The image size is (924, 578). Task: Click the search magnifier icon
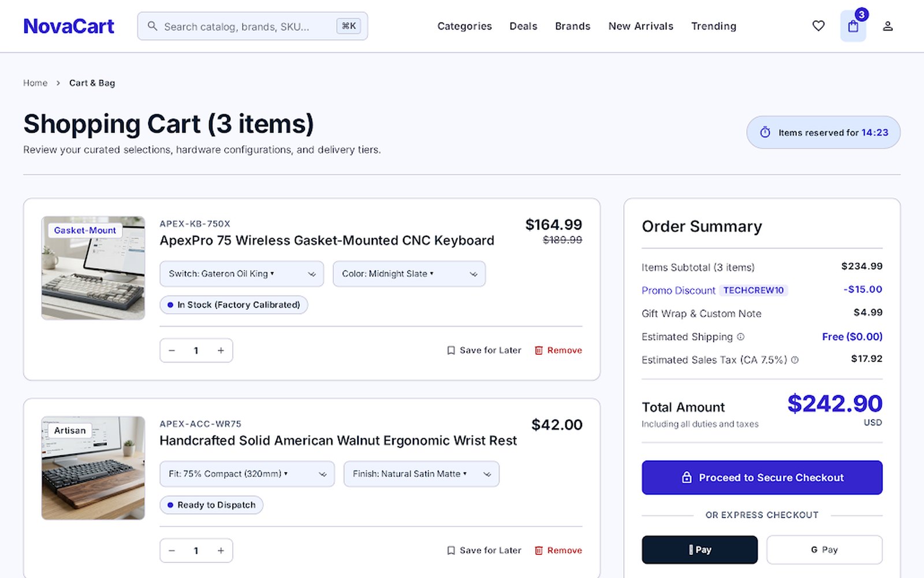tap(152, 26)
